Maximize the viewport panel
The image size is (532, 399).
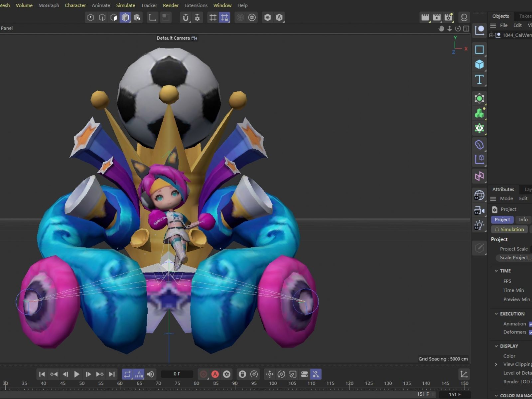click(466, 29)
